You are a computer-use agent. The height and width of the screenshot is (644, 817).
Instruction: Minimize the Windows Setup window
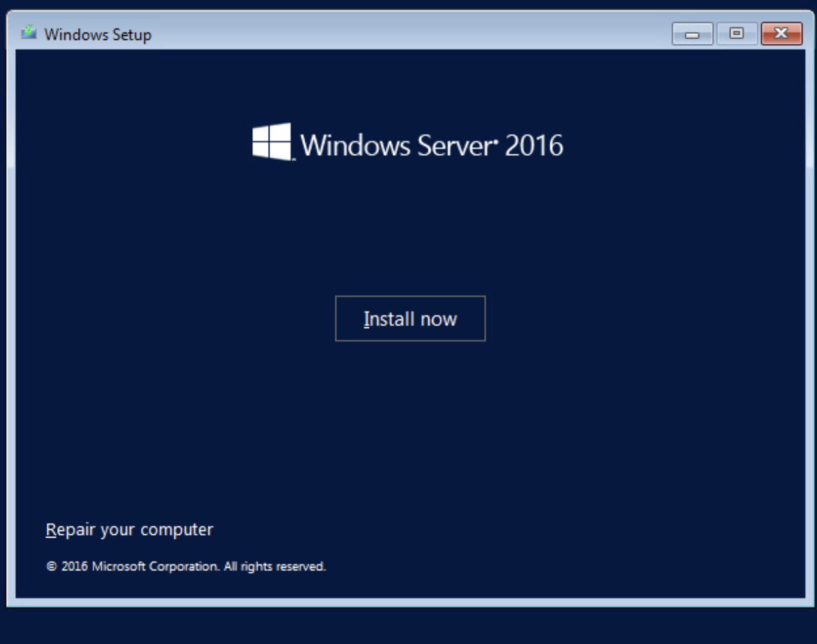tap(692, 34)
